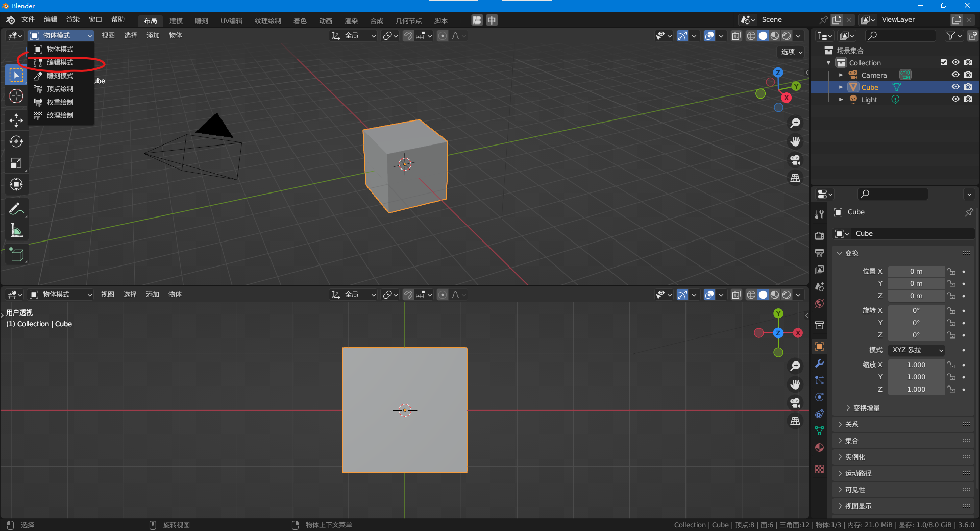This screenshot has height=531, width=980.
Task: Switch to the UV编辑 workspace tab
Action: coord(231,21)
